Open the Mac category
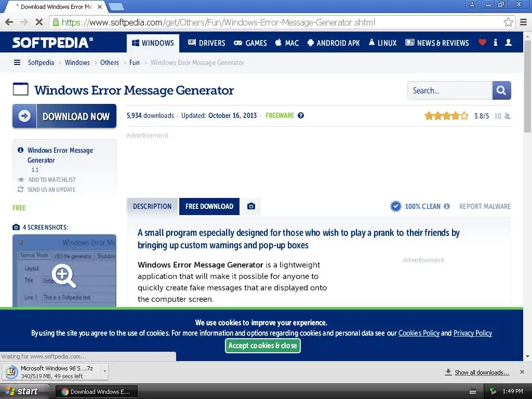The image size is (532, 399). click(x=287, y=43)
